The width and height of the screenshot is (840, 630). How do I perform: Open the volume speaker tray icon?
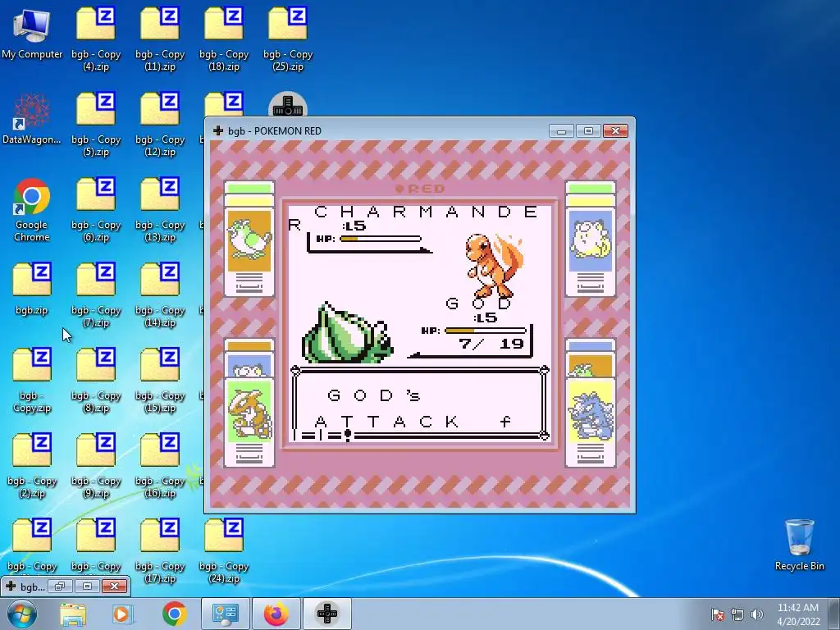(756, 614)
